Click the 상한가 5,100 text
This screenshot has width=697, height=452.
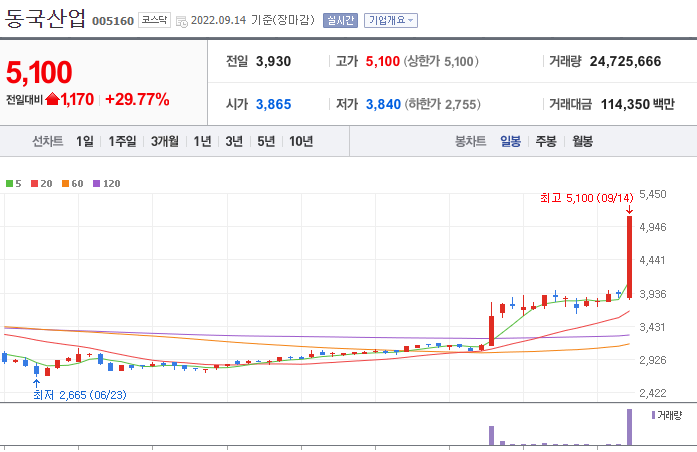coord(441,61)
